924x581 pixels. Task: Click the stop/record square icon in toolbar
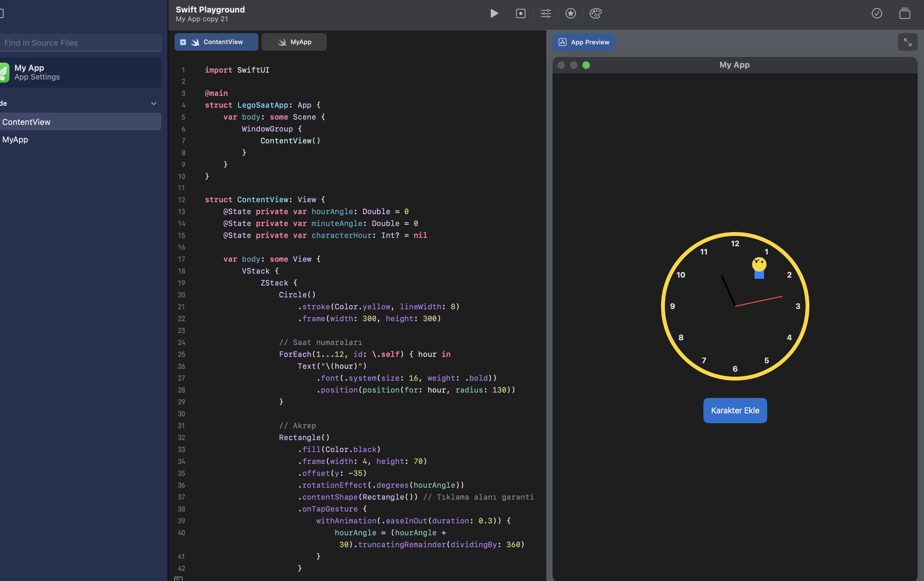click(520, 13)
